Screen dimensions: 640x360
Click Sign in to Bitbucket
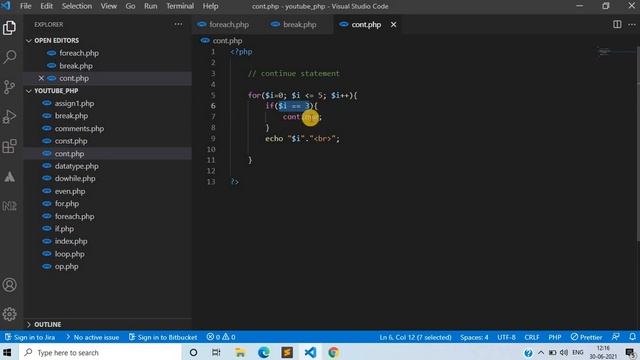(x=163, y=337)
